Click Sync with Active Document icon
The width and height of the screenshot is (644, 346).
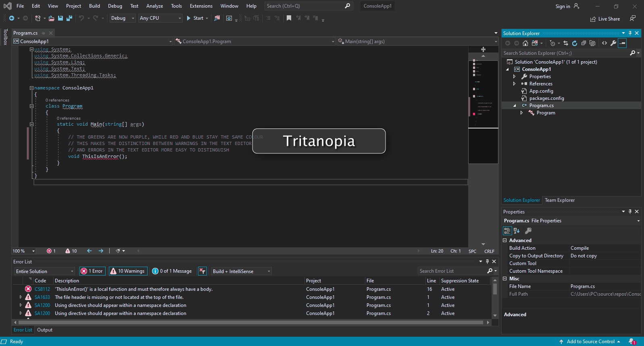(566, 43)
